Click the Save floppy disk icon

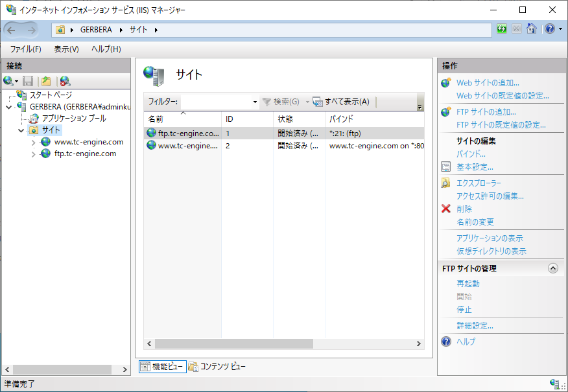coord(28,81)
